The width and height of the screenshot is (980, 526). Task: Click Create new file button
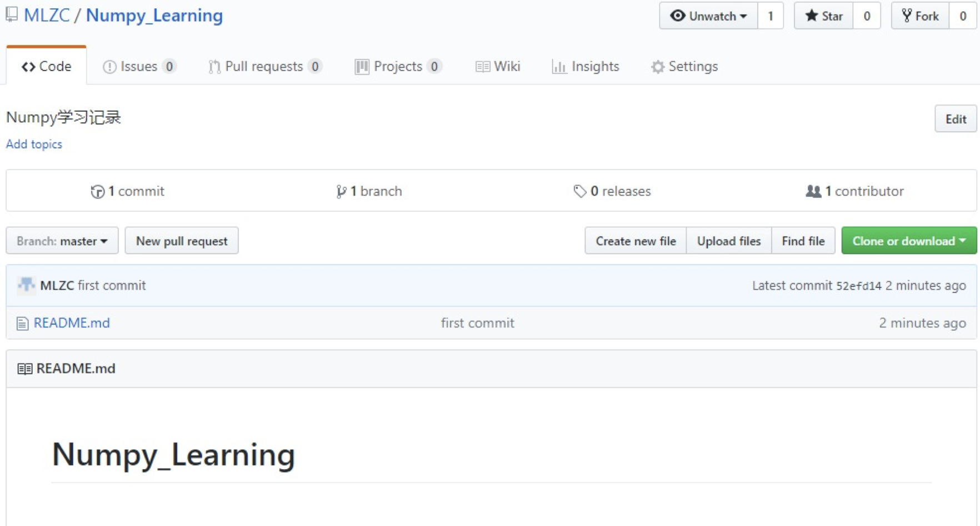tap(636, 240)
